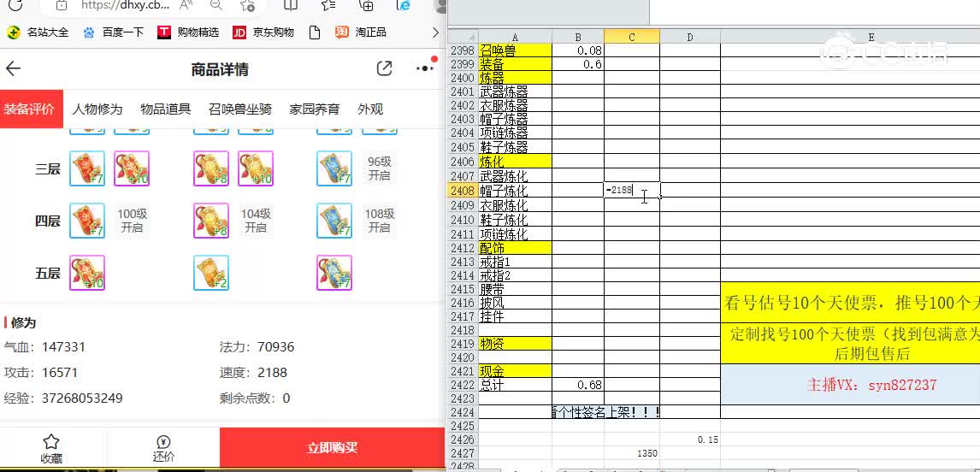
Task: Switch to the 物品道具 tab
Action: coord(166,109)
